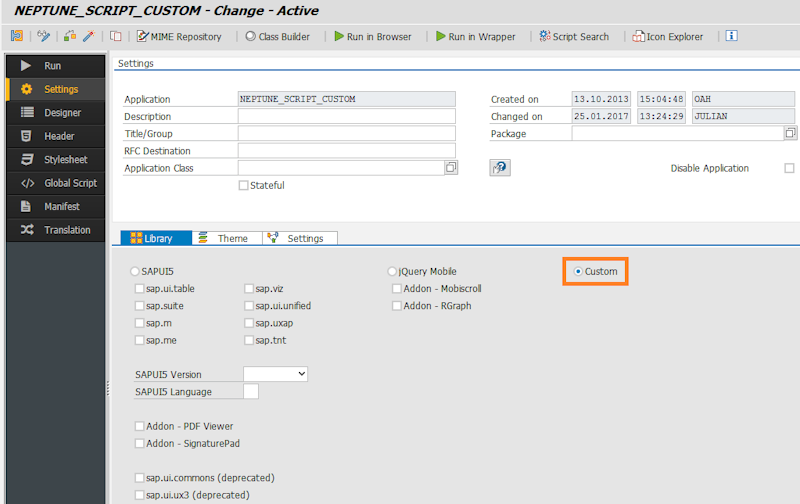Open Class Builder
800x504 pixels.
[x=278, y=37]
